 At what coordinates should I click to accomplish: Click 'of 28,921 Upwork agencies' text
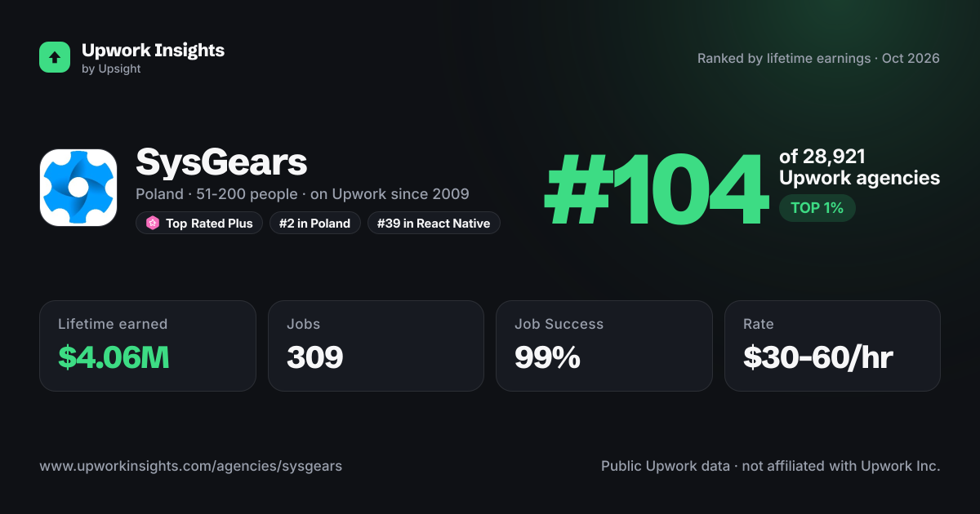tap(859, 167)
